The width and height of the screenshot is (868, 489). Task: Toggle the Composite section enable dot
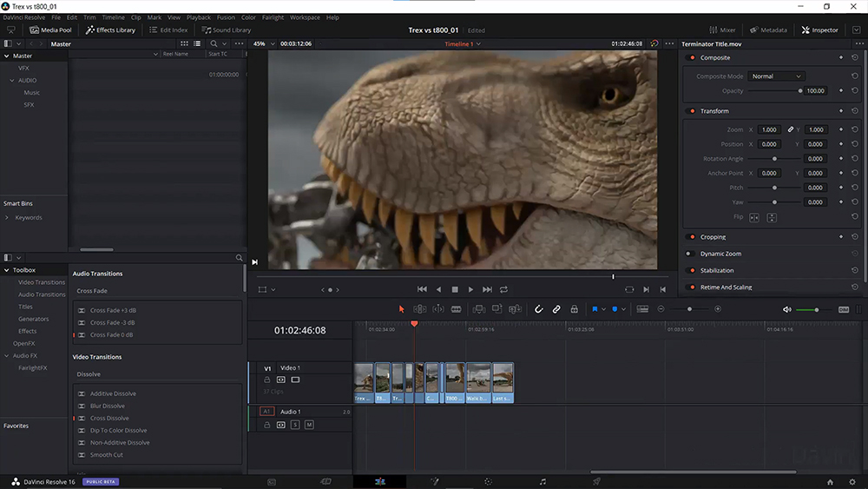pyautogui.click(x=692, y=57)
